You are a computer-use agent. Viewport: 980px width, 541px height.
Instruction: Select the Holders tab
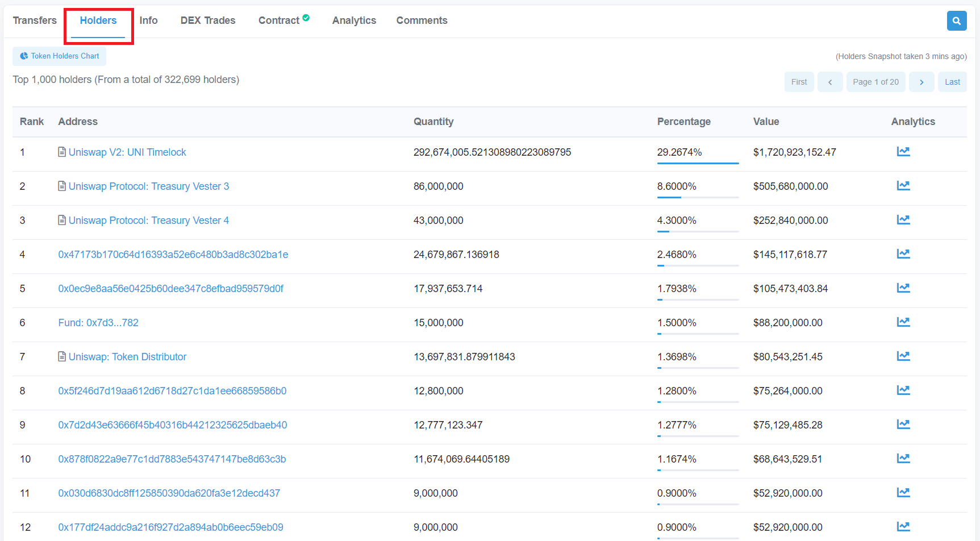click(98, 20)
